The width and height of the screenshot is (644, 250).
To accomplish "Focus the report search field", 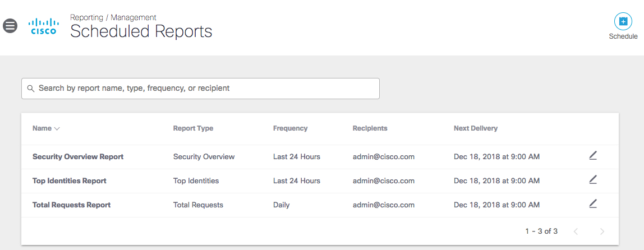I will pos(202,89).
